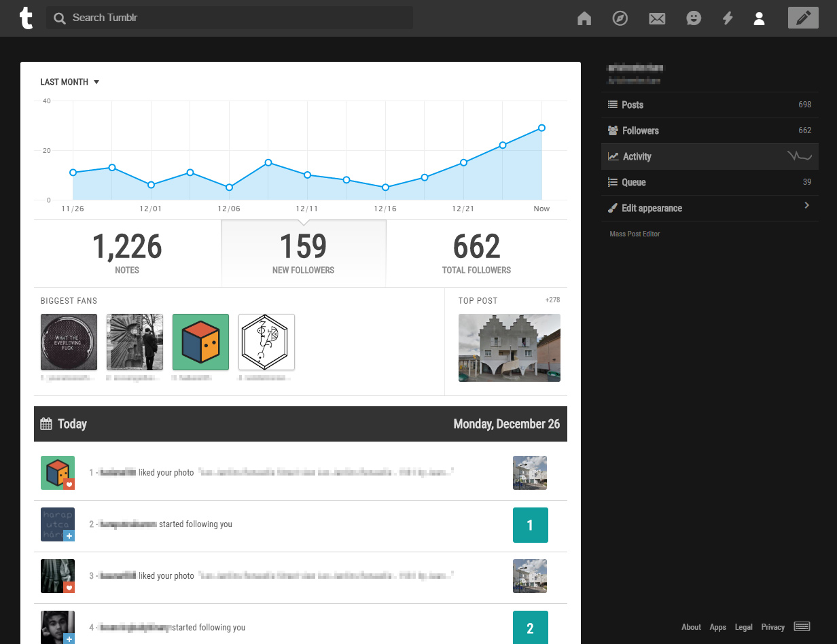
Task: Open the Privacy footer link
Action: (773, 627)
